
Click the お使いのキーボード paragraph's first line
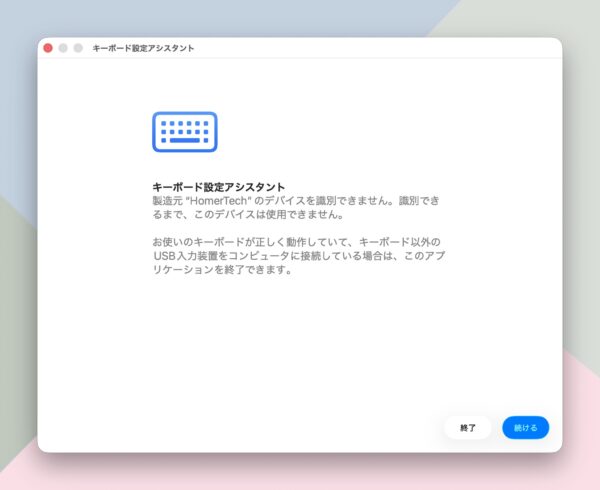click(x=295, y=243)
